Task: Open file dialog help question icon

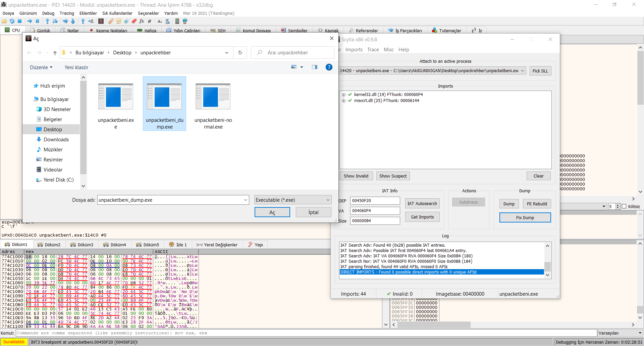Action: (x=329, y=67)
